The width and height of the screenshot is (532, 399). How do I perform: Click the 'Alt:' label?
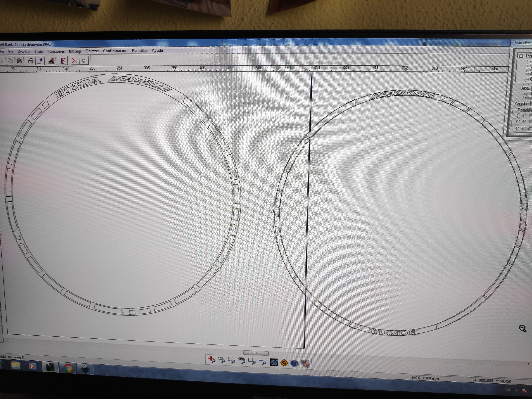pos(526,96)
